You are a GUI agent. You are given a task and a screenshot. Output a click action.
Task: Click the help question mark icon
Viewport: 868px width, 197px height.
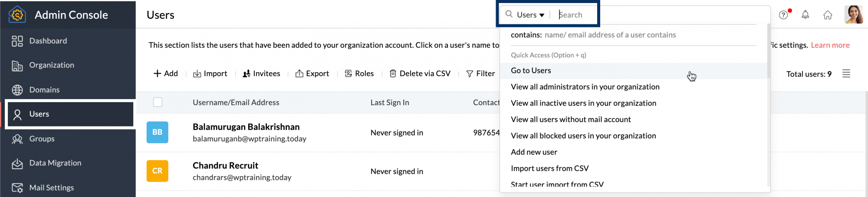coord(783,15)
